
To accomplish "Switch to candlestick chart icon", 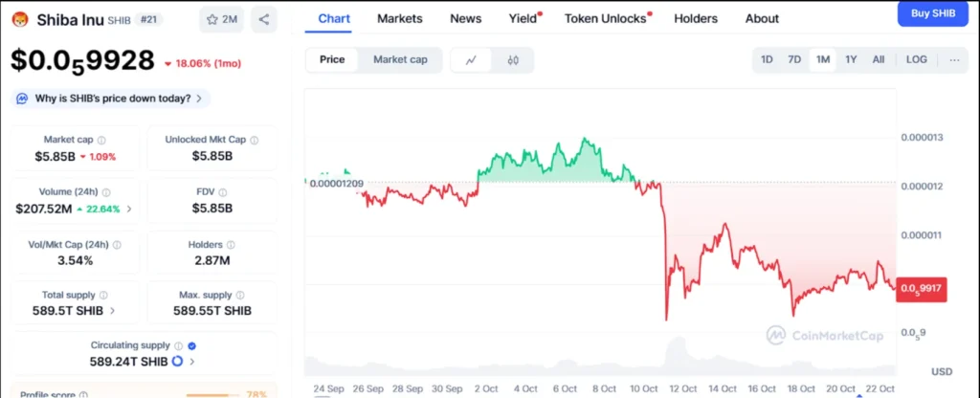I will 513,60.
